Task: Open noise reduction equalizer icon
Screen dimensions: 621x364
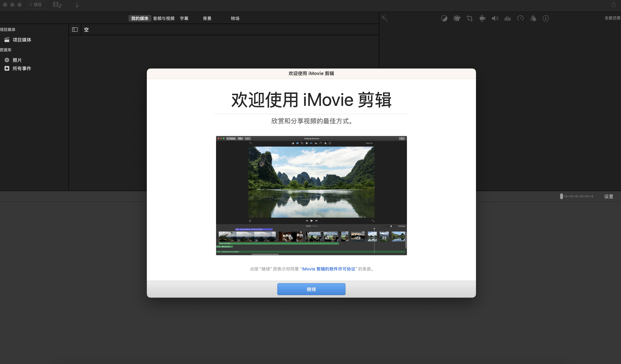Action: coord(507,18)
